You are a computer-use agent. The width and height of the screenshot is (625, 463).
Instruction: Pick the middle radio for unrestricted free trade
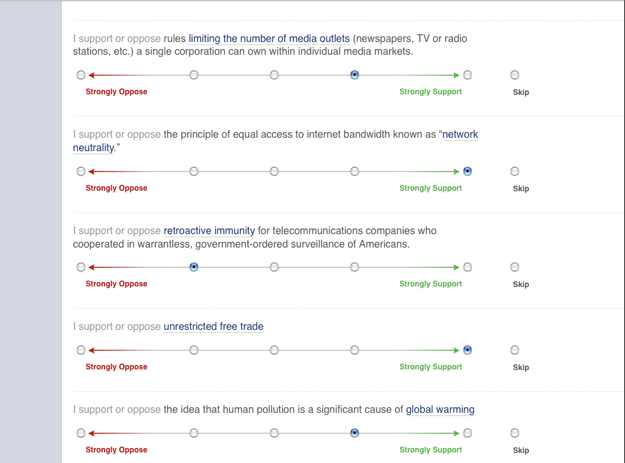coord(274,350)
